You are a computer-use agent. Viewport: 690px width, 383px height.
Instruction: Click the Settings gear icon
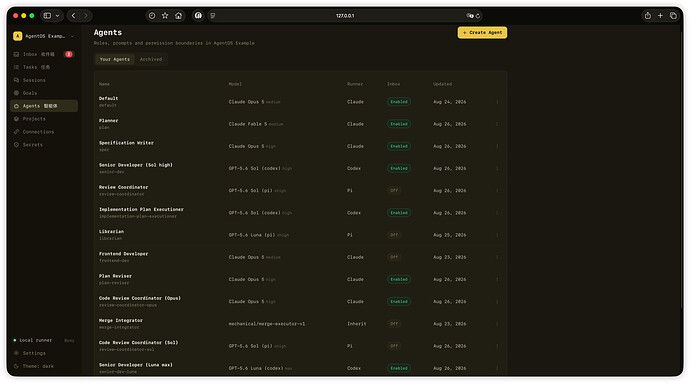[x=16, y=353]
